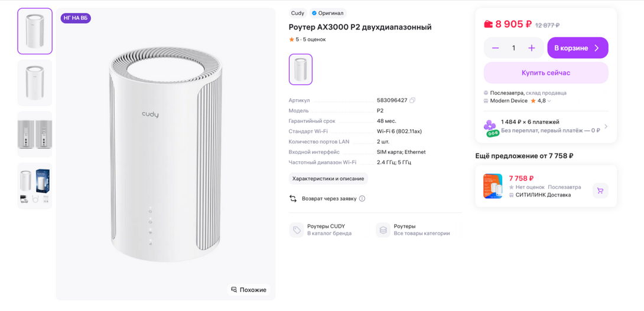The image size is (644, 311).
Task: Click the Routers category stack icon
Action: [383, 230]
